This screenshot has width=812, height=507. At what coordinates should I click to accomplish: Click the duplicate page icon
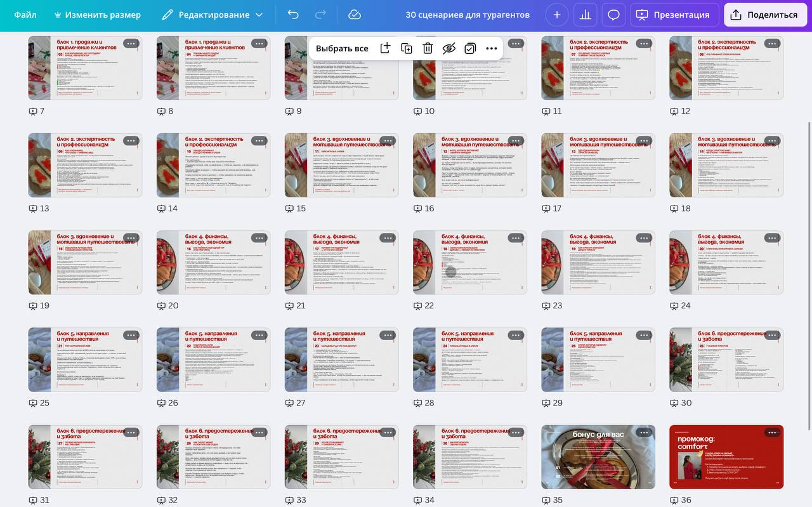pyautogui.click(x=407, y=48)
